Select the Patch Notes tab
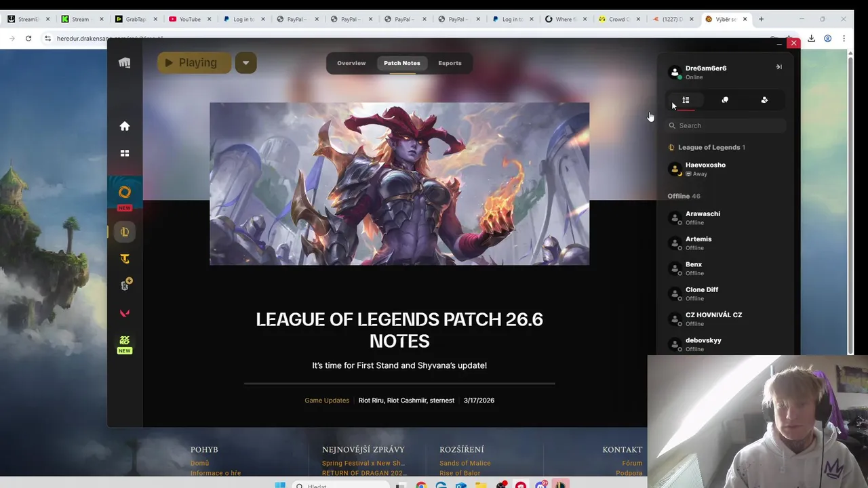 (x=401, y=63)
